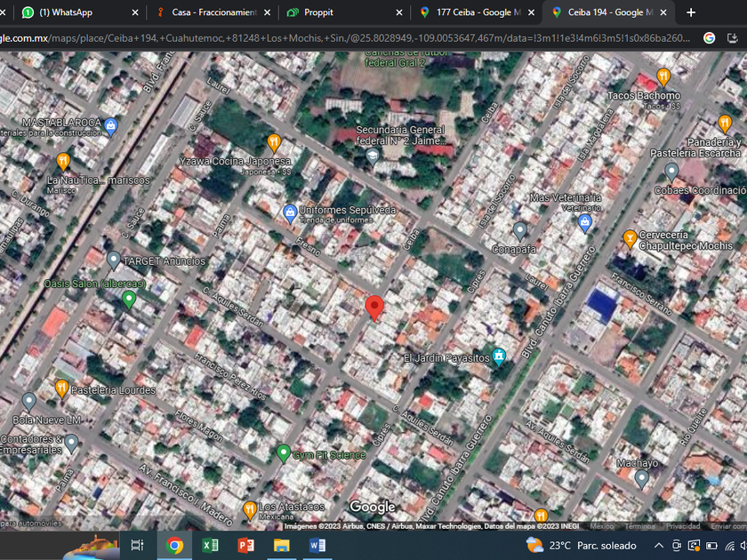Viewport: 747px width, 560px height.
Task: Open the Gym Fit Science marker
Action: 284,454
